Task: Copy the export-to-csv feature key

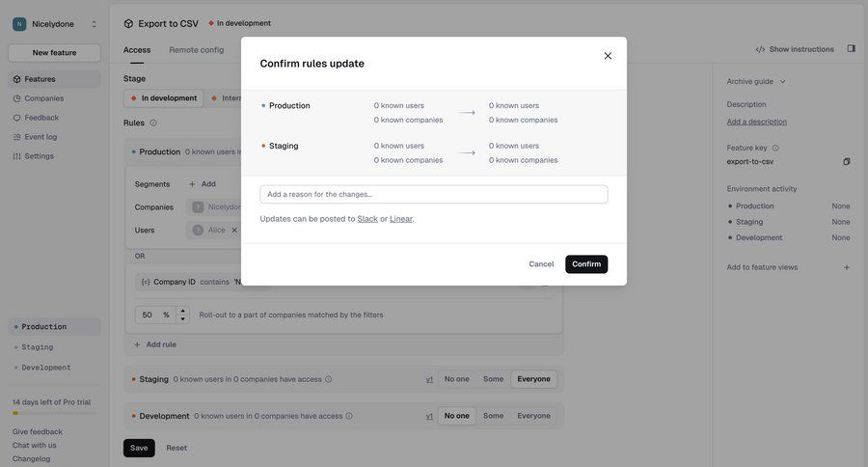Action: coord(847,162)
